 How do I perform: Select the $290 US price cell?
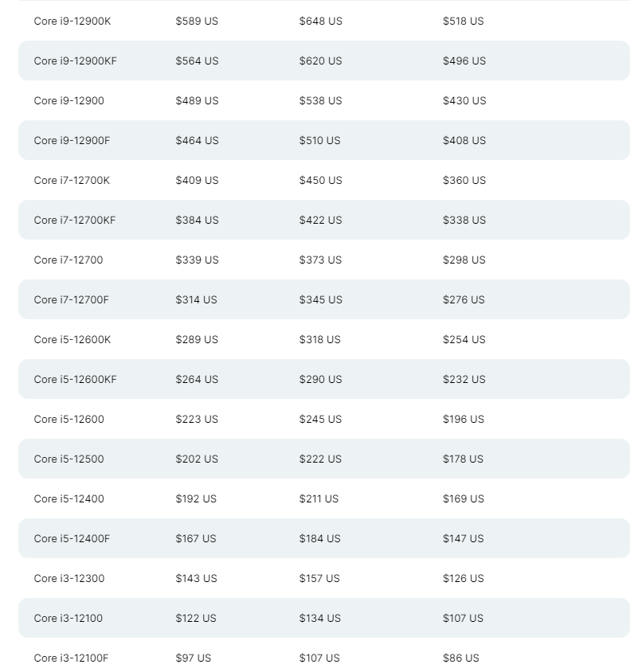pos(320,380)
